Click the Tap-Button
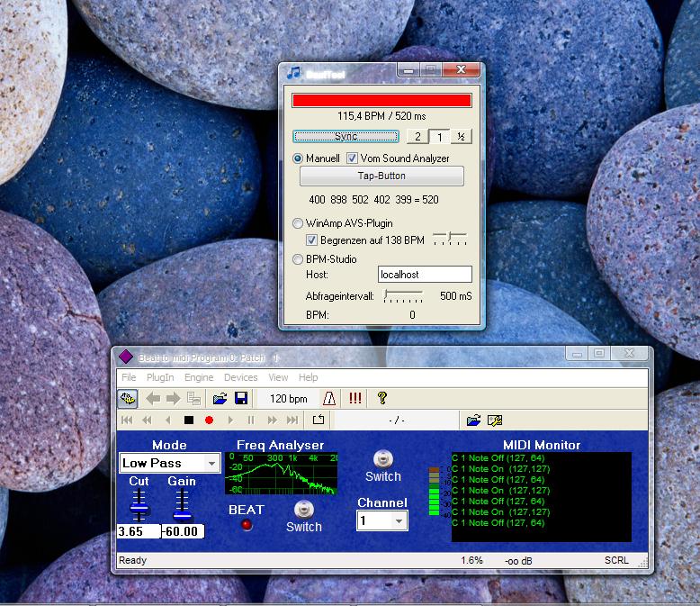Viewport: 700px width, 606px height. 381,176
